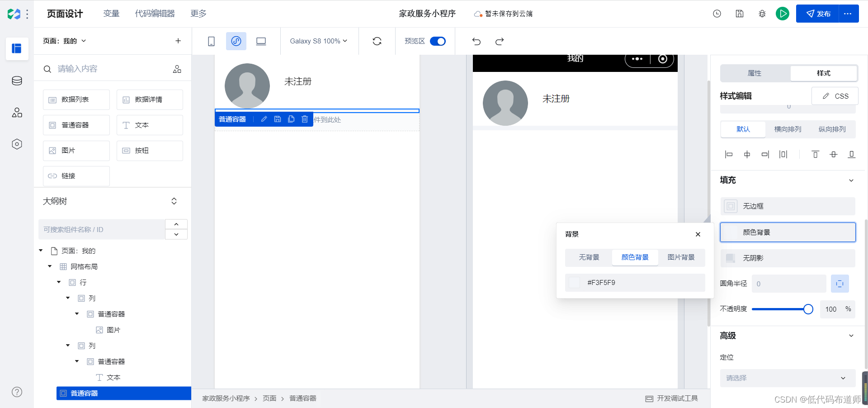The height and width of the screenshot is (408, 868).
Task: Open the hexagon settings sidebar icon
Action: [x=17, y=144]
